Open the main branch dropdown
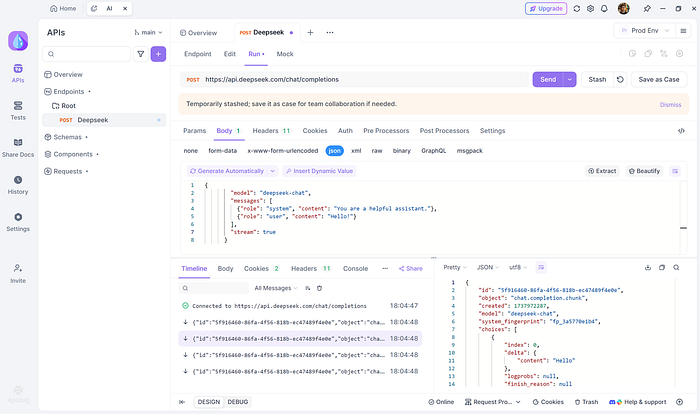 (148, 33)
